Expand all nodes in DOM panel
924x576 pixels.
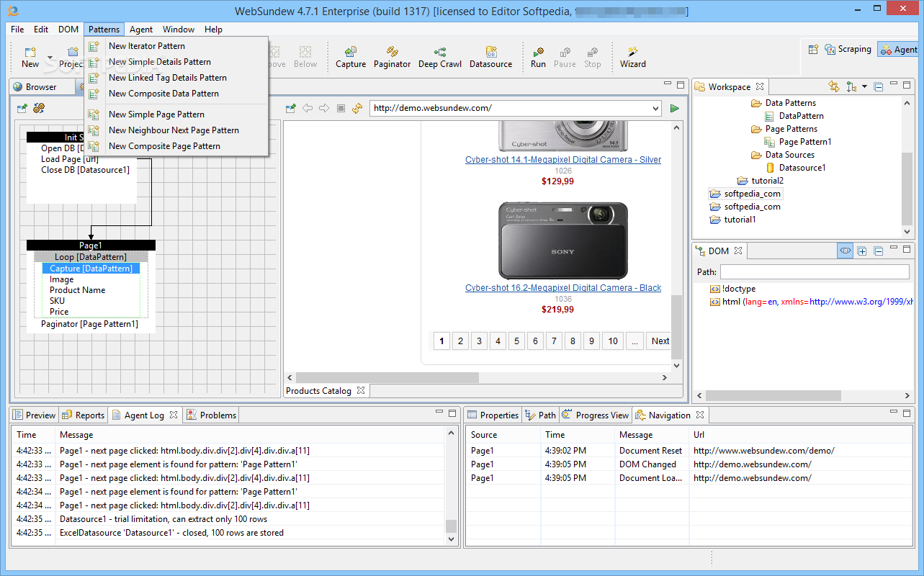tap(862, 251)
